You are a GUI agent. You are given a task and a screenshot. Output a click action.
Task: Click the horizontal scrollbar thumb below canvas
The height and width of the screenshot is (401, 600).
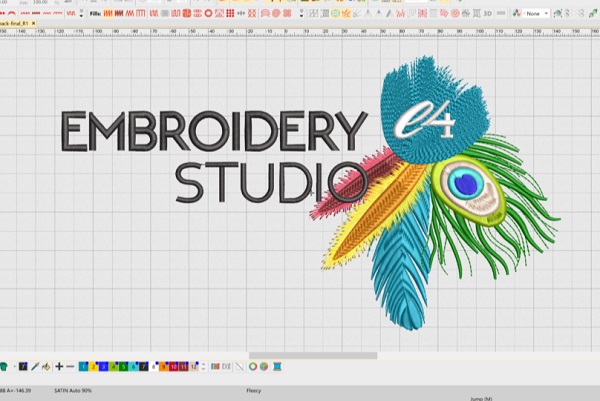313,355
